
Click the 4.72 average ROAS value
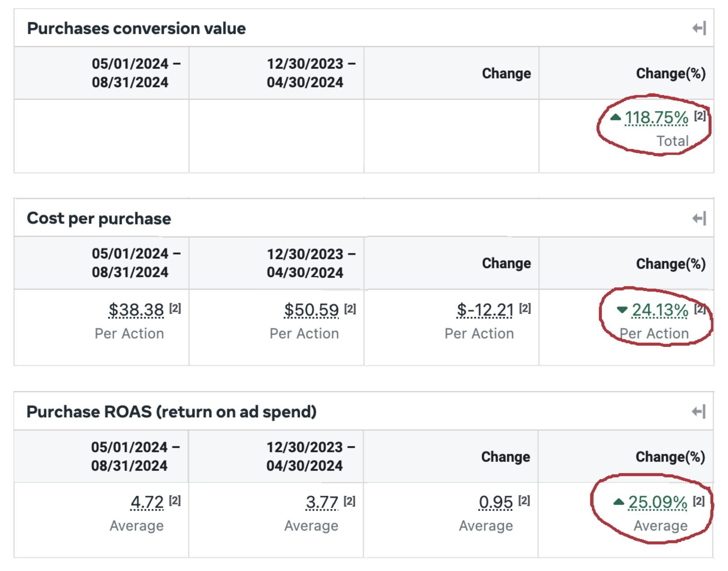coord(147,502)
